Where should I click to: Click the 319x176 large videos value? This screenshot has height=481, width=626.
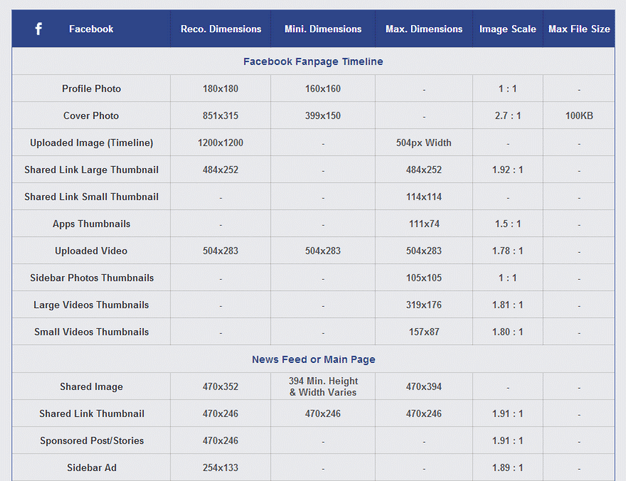point(424,305)
